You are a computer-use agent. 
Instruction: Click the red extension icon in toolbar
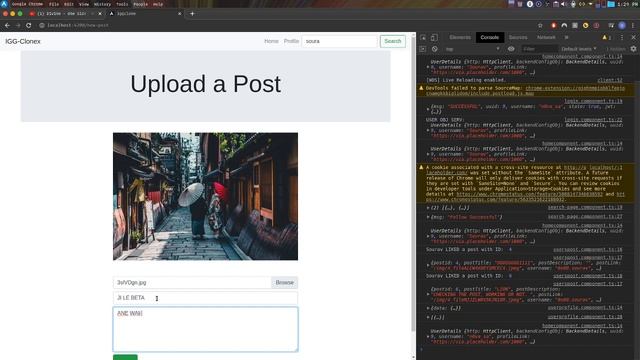click(553, 25)
